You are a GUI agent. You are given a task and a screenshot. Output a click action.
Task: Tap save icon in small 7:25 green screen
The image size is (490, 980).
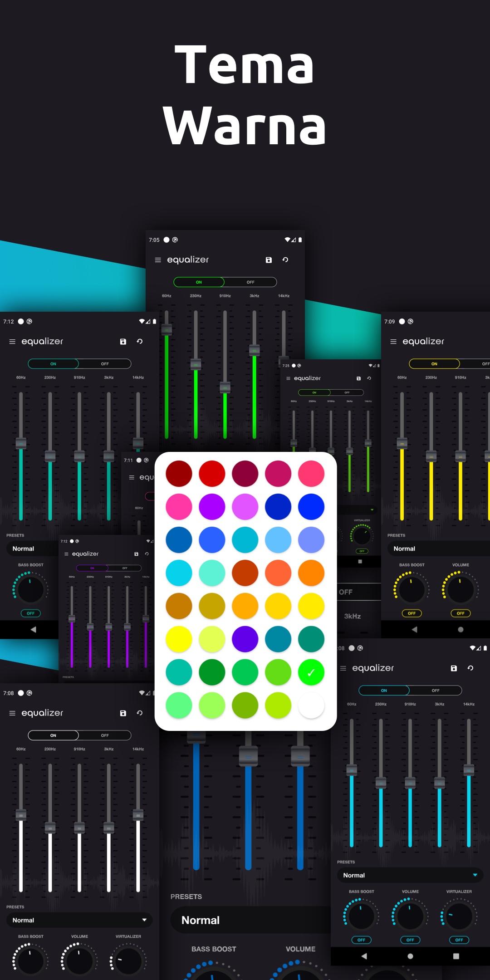358,378
